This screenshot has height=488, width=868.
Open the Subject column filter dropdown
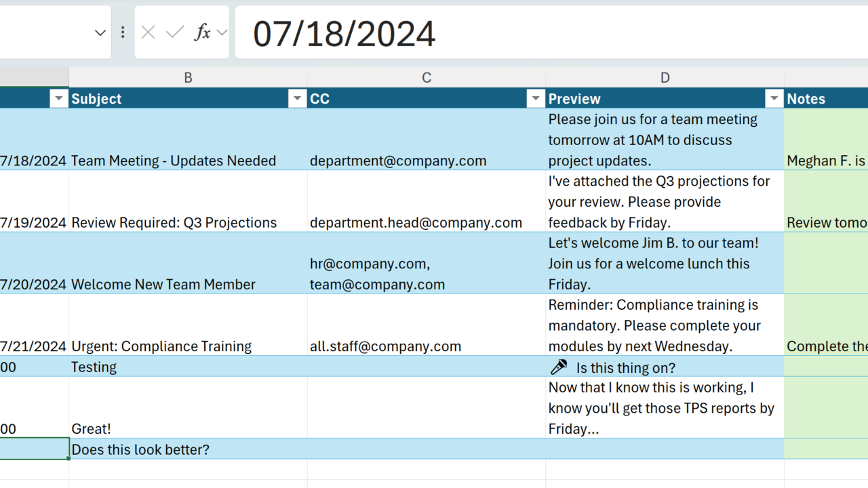tap(297, 99)
